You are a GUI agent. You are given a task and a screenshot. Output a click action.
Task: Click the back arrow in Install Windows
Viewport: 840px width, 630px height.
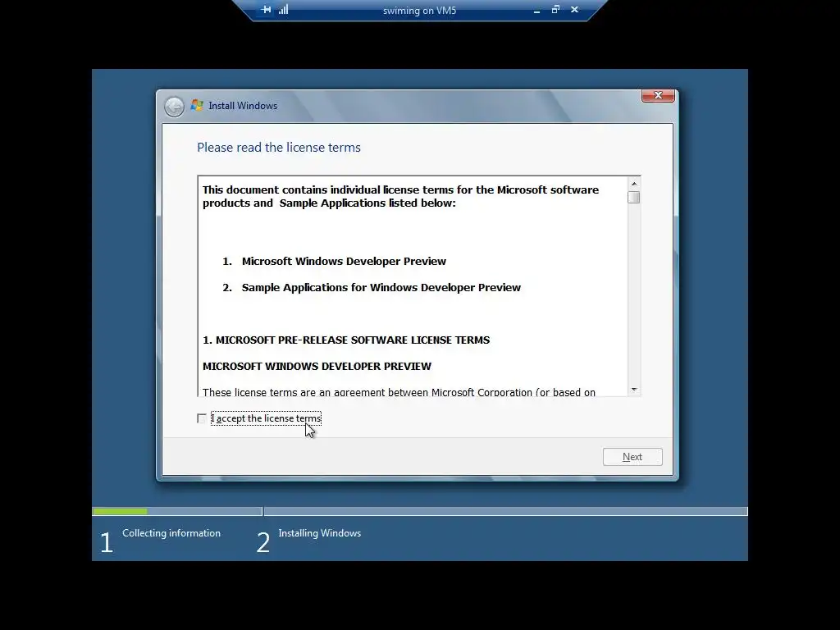[174, 106]
